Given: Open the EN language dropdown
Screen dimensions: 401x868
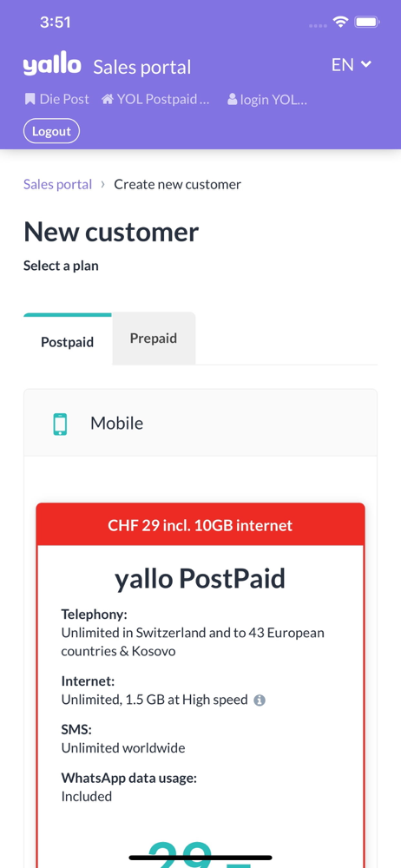Looking at the screenshot, I should point(352,65).
